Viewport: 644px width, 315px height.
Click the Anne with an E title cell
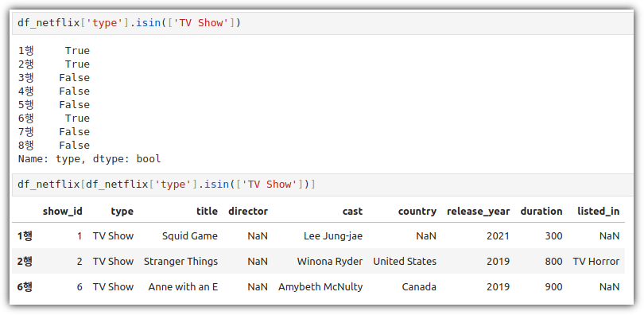point(183,287)
